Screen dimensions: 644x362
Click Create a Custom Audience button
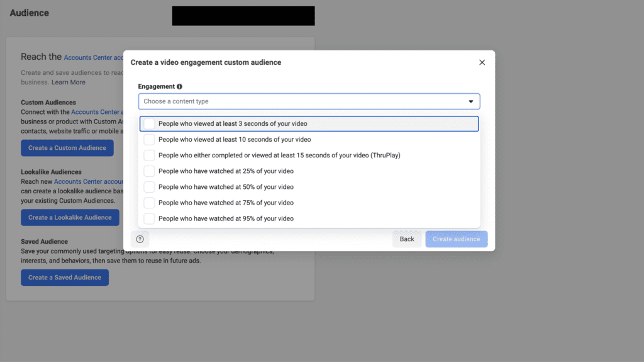(x=67, y=148)
